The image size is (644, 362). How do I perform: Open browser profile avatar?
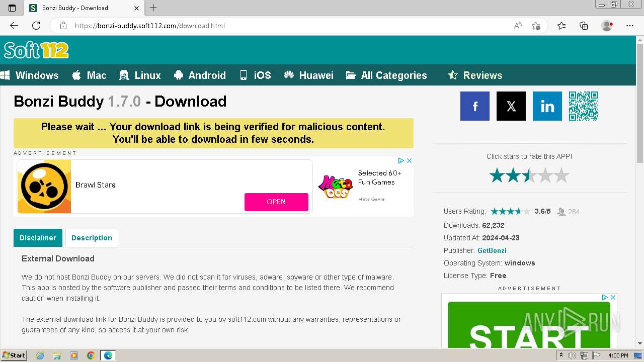click(607, 26)
